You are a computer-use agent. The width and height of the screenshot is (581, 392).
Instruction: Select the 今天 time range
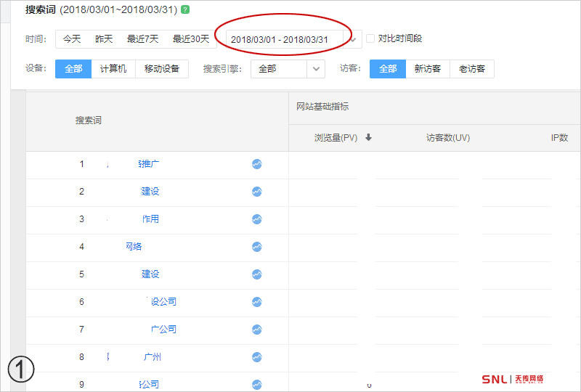72,39
